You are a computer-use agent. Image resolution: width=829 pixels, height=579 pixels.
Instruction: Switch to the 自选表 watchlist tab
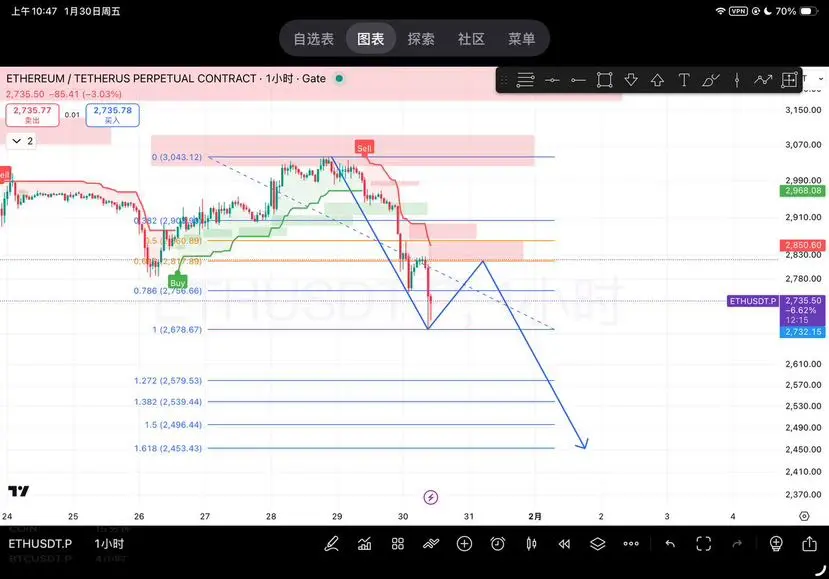coord(314,39)
